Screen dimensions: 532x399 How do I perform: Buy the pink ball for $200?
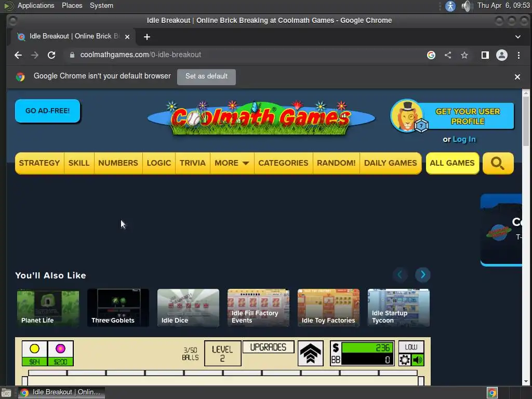[60, 353]
